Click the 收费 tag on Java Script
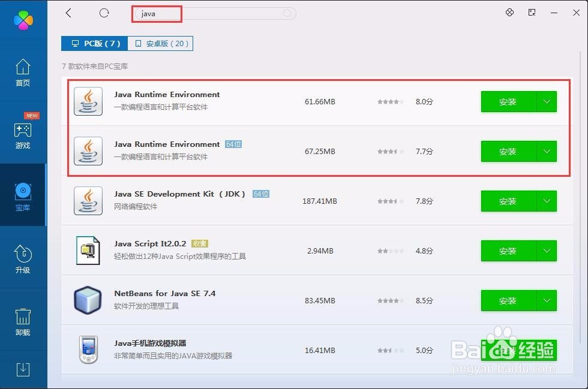This screenshot has width=588, height=389. (x=199, y=243)
